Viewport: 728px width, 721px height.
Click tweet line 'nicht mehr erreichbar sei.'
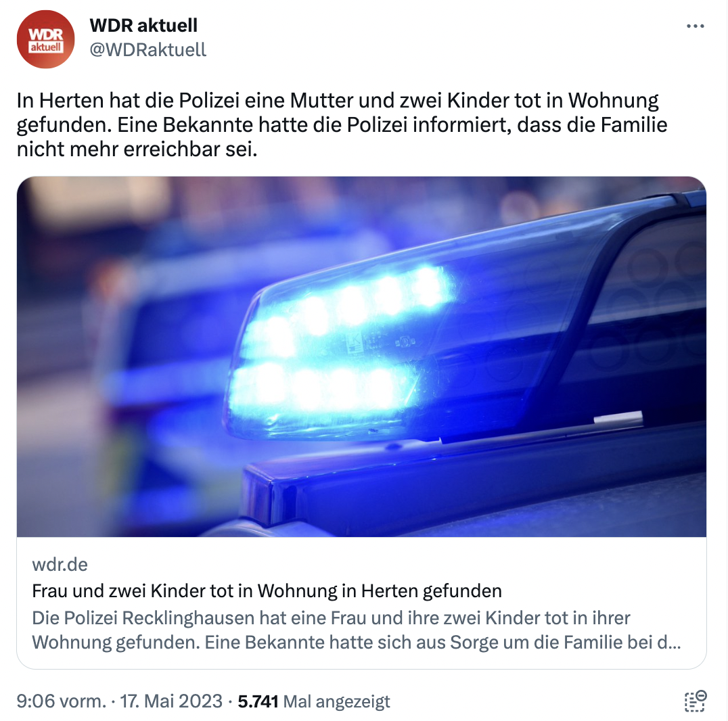tap(137, 149)
